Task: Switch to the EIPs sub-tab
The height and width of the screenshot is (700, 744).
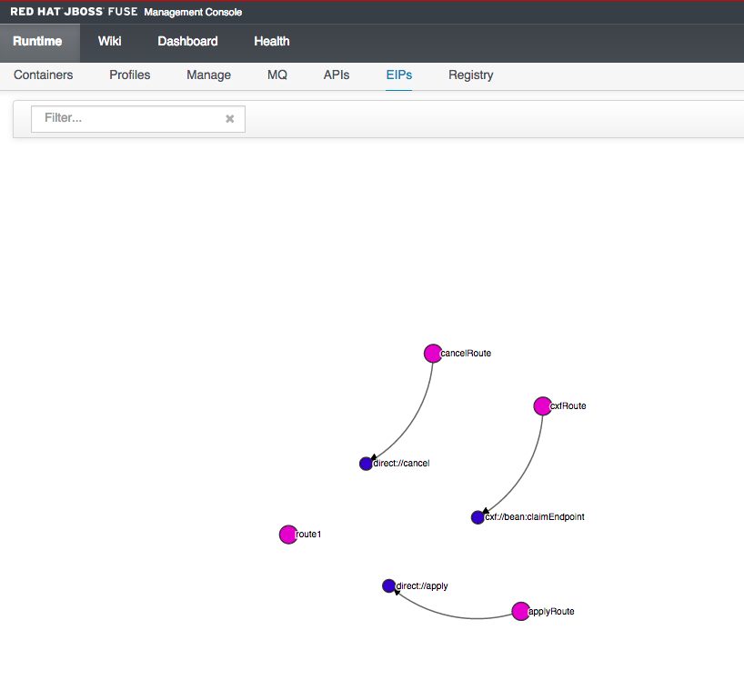Action: pos(399,75)
